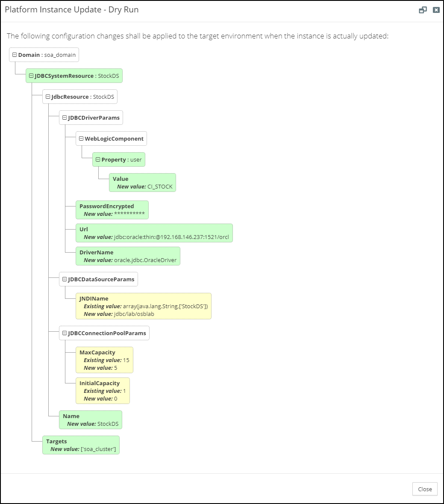Click the restore/pop-out dialog icon
Image resolution: width=444 pixels, height=504 pixels.
tap(423, 10)
